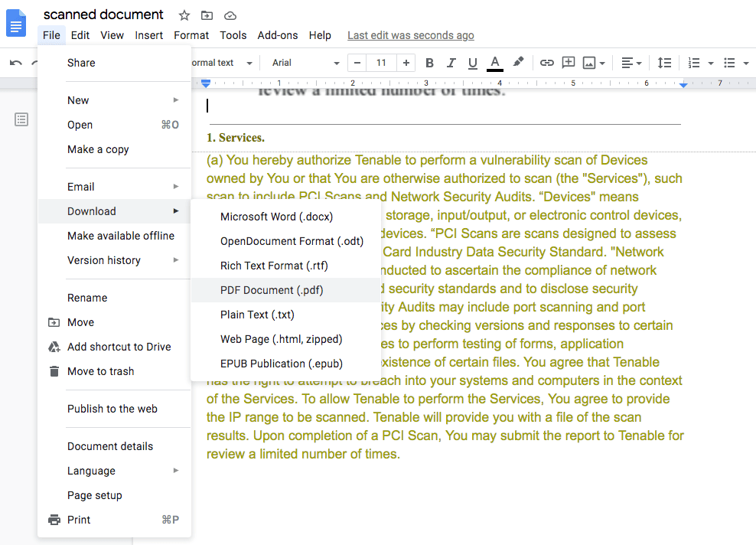Click the undo arrow icon

coord(16,63)
